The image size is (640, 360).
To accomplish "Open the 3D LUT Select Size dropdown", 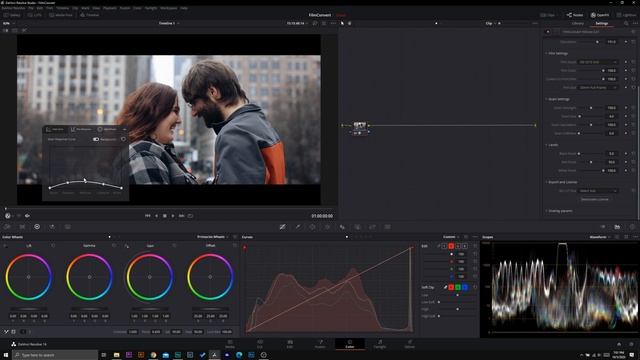I will click(x=598, y=191).
